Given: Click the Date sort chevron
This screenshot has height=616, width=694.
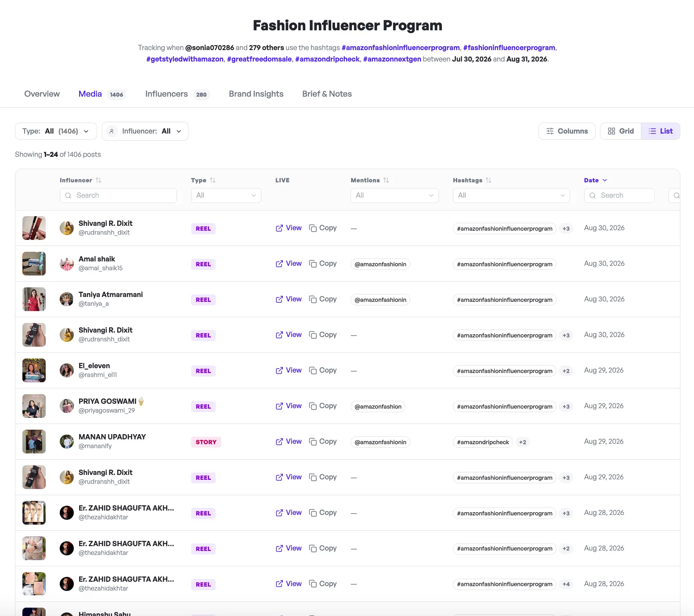Looking at the screenshot, I should (605, 180).
